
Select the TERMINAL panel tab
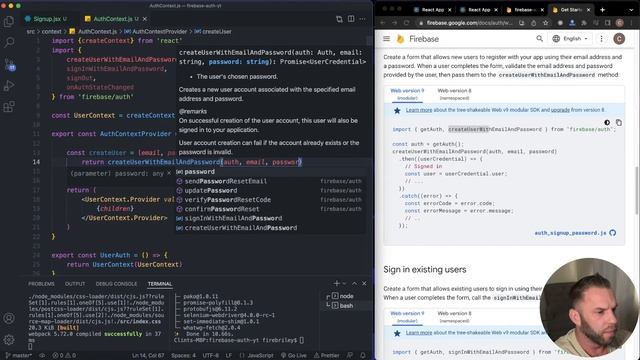(x=160, y=284)
